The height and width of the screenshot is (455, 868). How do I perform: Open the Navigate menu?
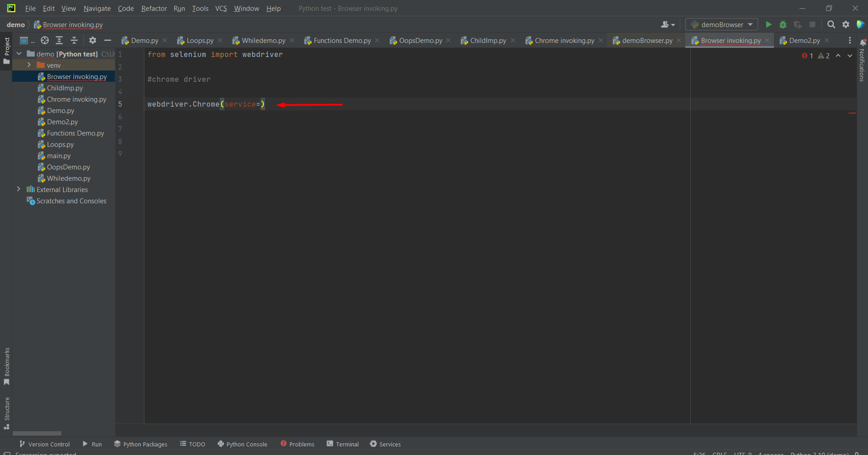97,8
